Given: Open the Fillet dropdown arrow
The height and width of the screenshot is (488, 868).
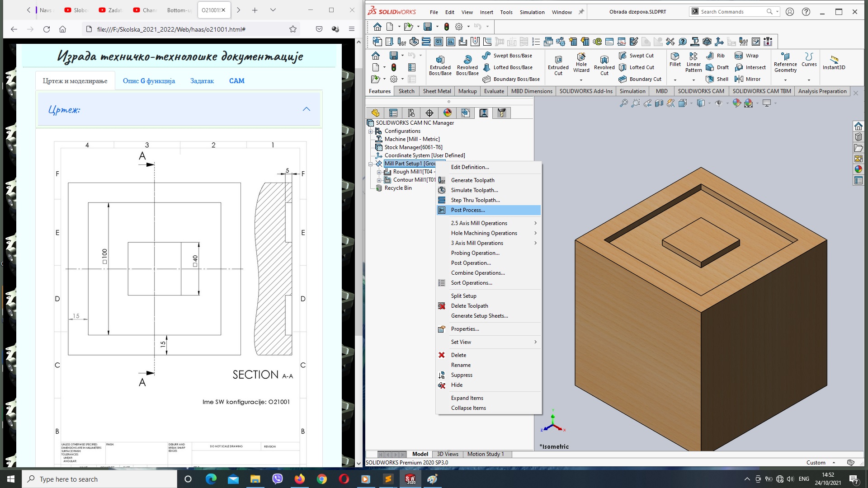Looking at the screenshot, I should tap(675, 80).
